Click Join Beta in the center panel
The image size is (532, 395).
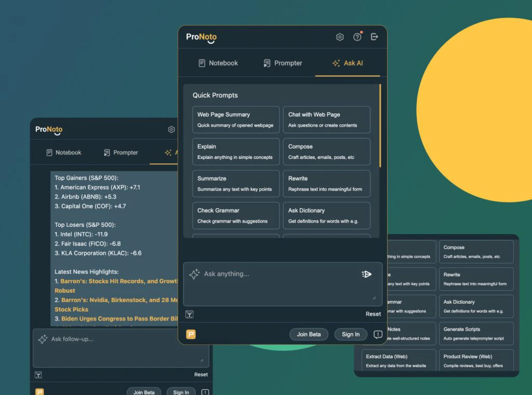309,334
